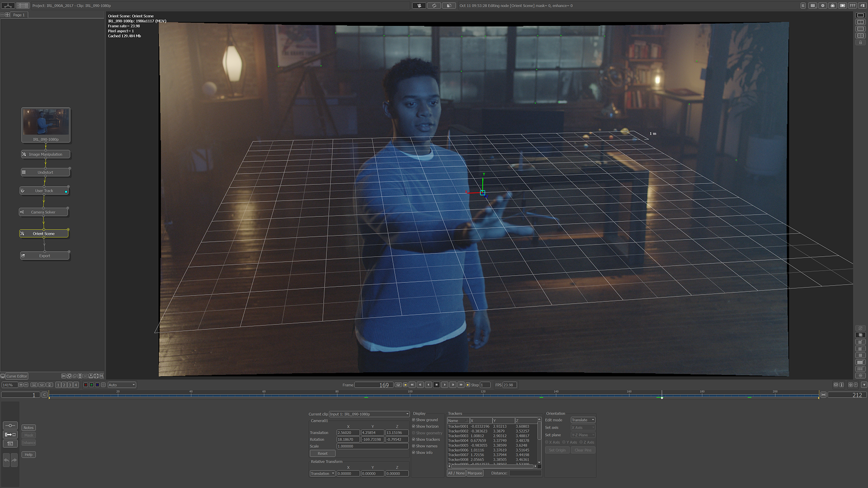Click the zoom in plus icon
This screenshot has width=868, height=488.
click(21, 385)
